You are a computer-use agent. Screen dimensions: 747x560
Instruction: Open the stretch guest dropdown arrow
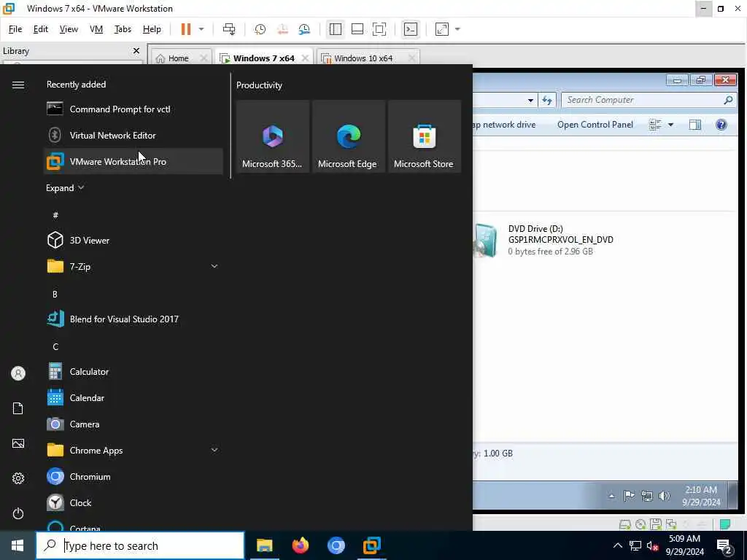point(457,29)
